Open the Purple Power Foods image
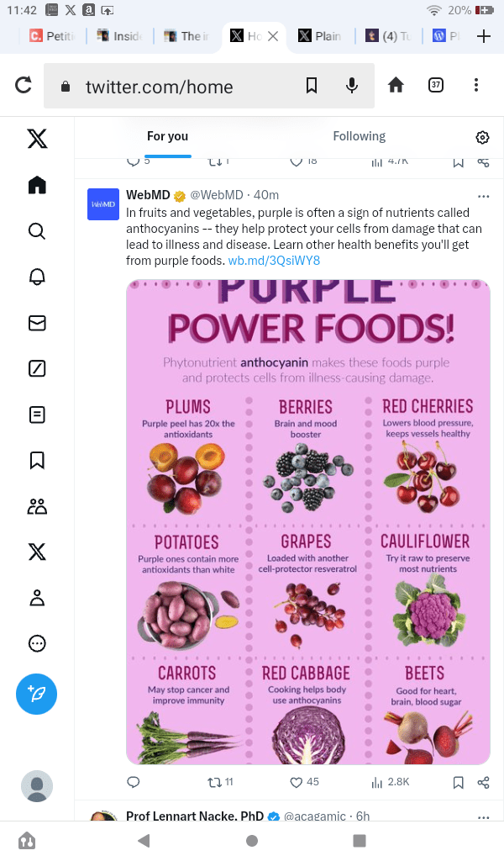Viewport: 504px width, 861px height. [307, 521]
